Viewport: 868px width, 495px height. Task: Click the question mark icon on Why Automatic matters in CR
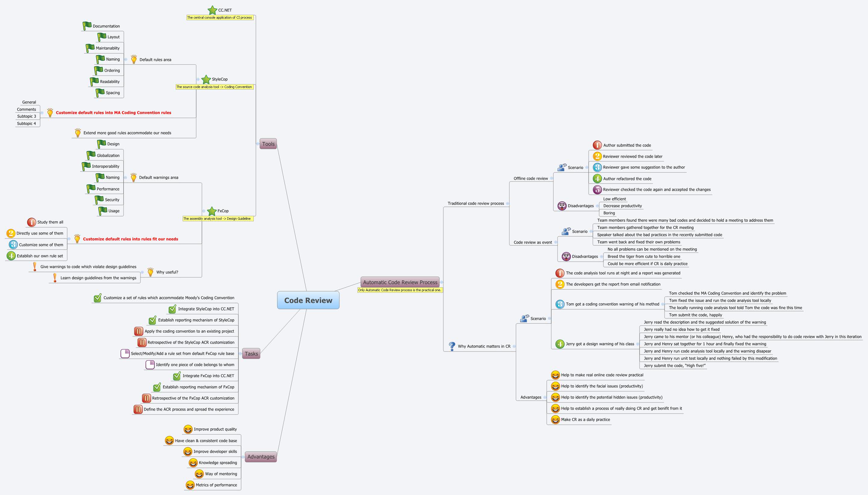[x=452, y=346]
